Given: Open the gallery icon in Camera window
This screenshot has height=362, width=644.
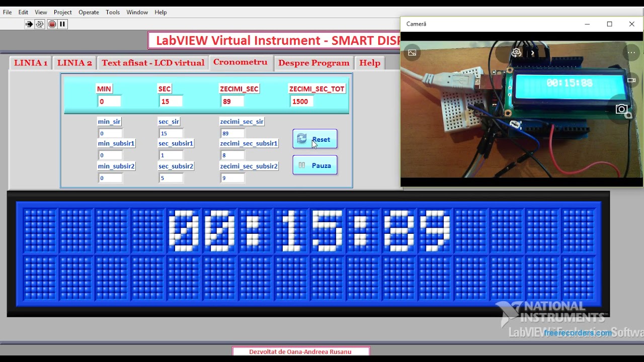Looking at the screenshot, I should (412, 53).
